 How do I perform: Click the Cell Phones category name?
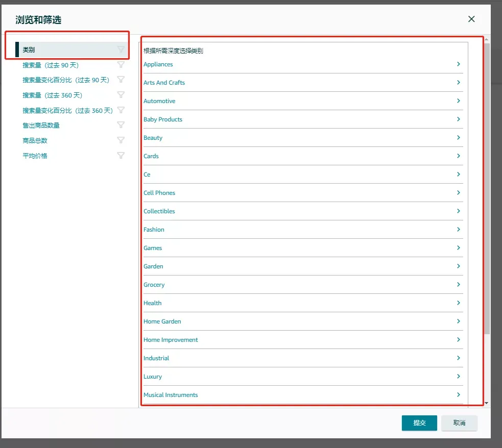pyautogui.click(x=159, y=193)
